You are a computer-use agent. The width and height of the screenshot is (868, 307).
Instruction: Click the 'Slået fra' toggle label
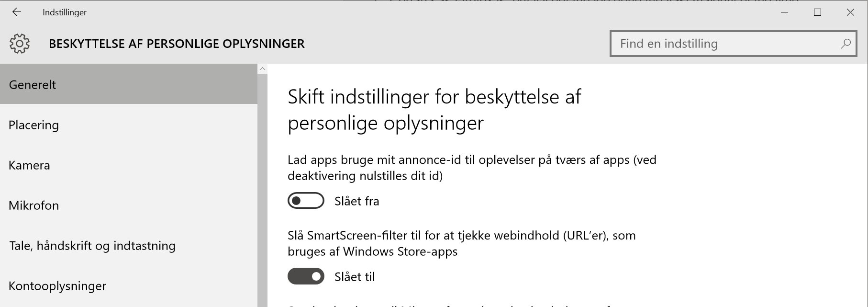point(356,201)
